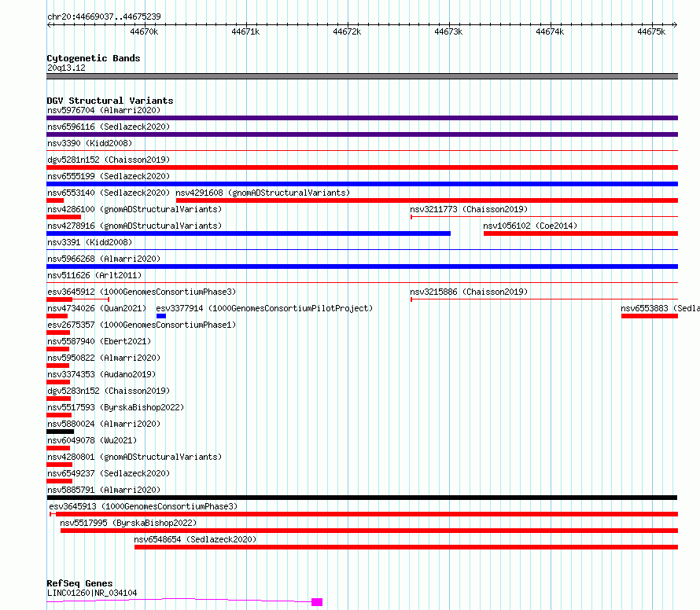Open the nsv3390 (Kidd2008) variant label
Viewport: 700px width, 610px height.
(90, 143)
